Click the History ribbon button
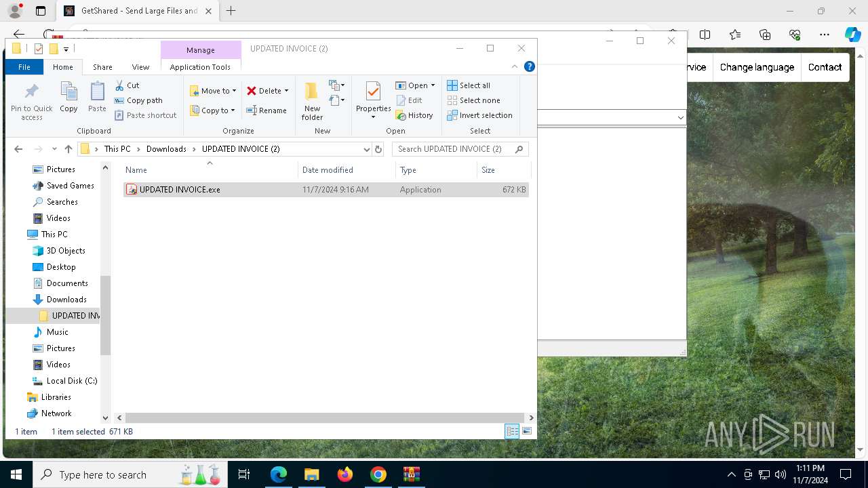Viewport: 868px width, 488px height. pos(414,115)
